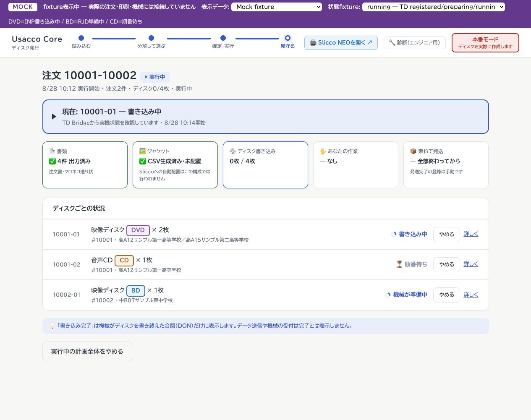Click the package icon on 束ねて発送 card
The image size is (531, 420).
pos(413,151)
